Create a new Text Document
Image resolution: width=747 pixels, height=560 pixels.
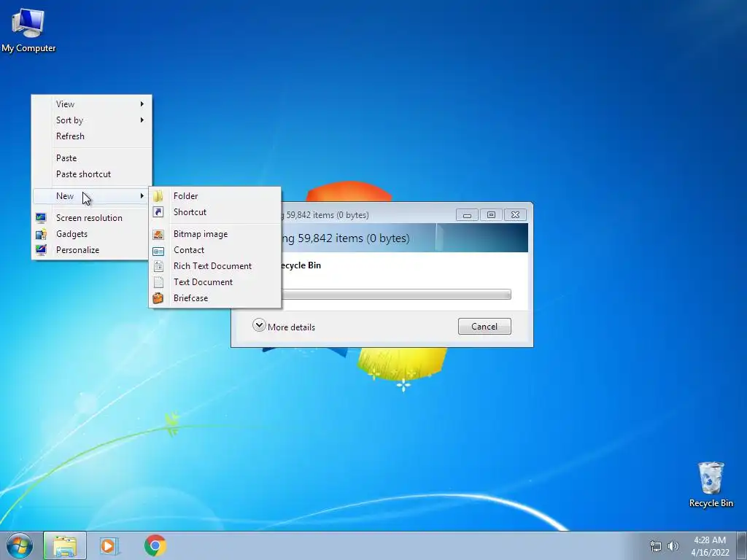(x=215, y=282)
